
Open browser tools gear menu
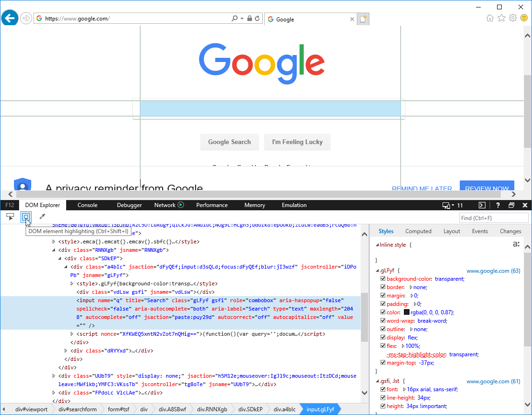point(513,18)
